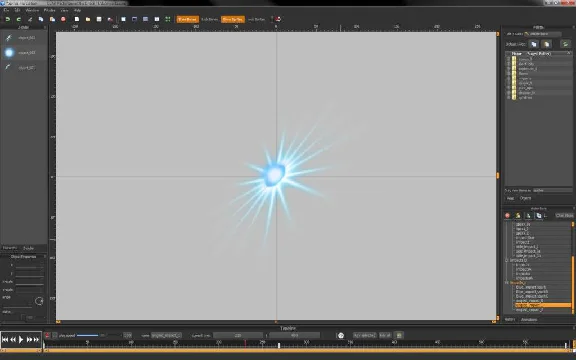Jump to the last frame of the animation
576x360 pixels.
coord(36,340)
